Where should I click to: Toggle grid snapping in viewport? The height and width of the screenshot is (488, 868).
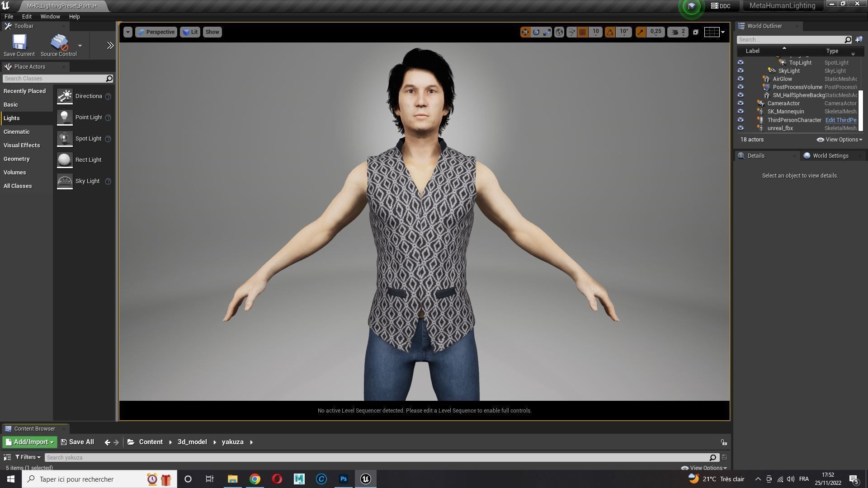583,32
